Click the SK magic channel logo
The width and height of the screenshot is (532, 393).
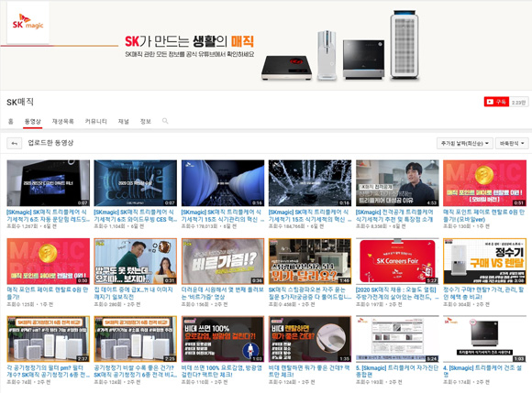click(x=28, y=23)
